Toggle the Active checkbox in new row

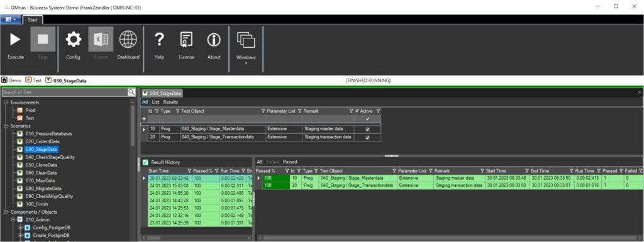367,119
